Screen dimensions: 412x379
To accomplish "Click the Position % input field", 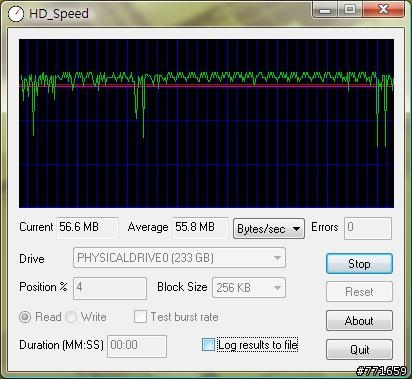I will (x=110, y=288).
